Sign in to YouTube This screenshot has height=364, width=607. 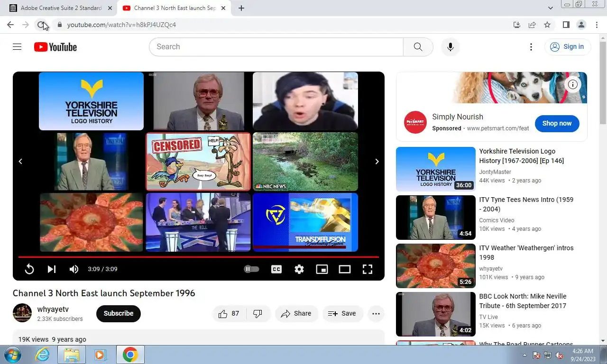click(567, 46)
